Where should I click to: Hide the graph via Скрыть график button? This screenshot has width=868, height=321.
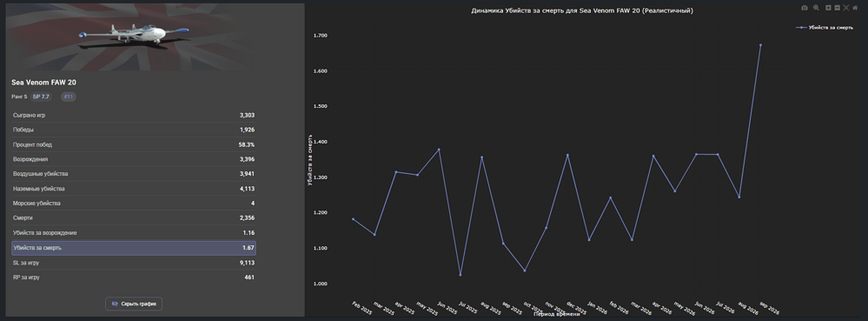click(134, 304)
